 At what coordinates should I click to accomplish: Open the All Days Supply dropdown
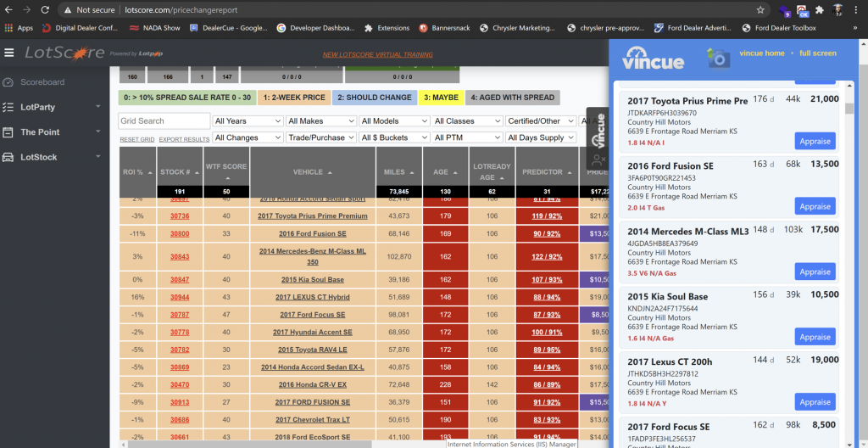[x=540, y=137]
